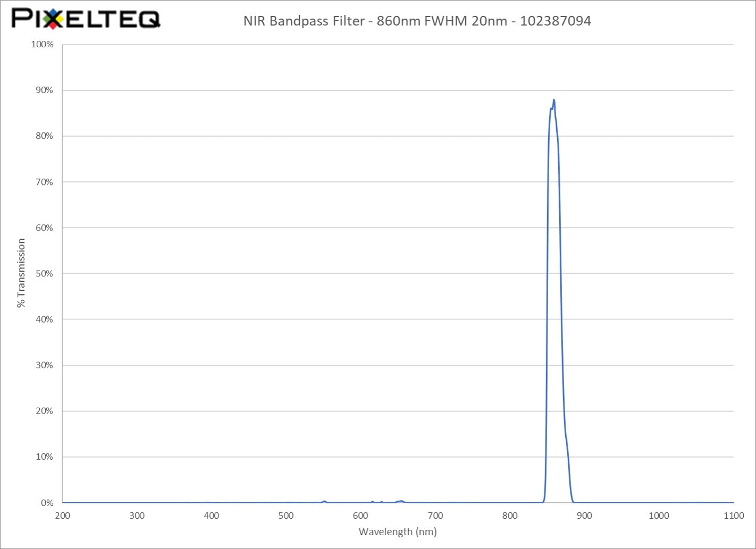
Task: Click the 100% label on the y-axis
Action: point(43,45)
